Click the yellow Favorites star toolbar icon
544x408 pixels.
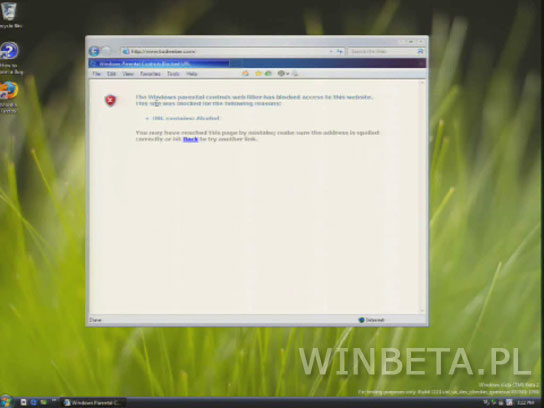(258, 73)
